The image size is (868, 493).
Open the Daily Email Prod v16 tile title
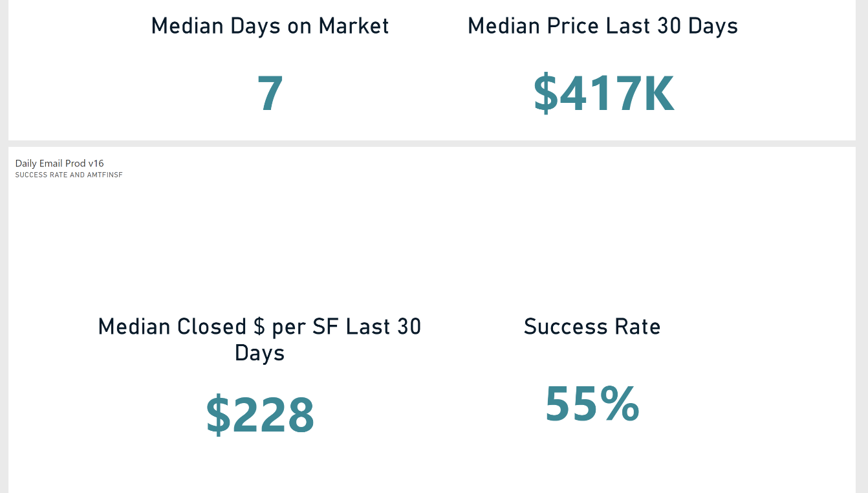pos(60,164)
